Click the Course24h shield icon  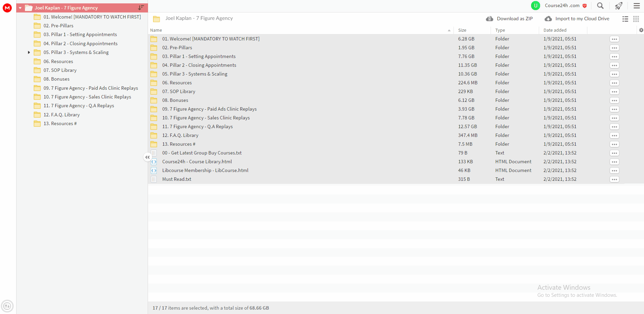coord(585,6)
